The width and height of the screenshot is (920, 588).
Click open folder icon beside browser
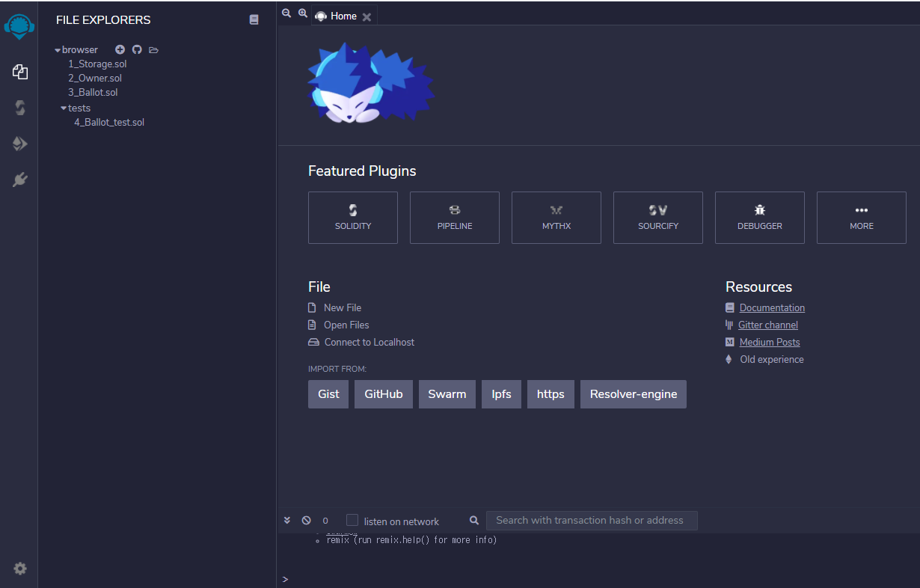coord(153,50)
